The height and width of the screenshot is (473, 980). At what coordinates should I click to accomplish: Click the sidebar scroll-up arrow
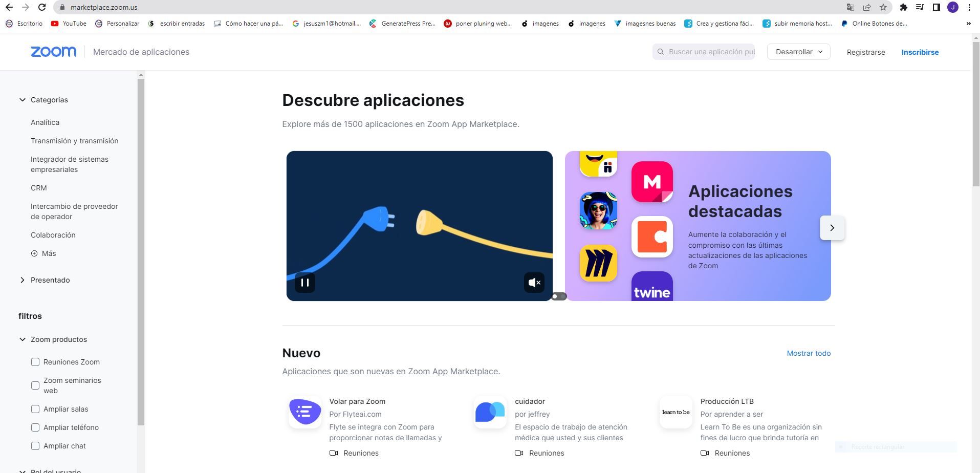tap(141, 75)
